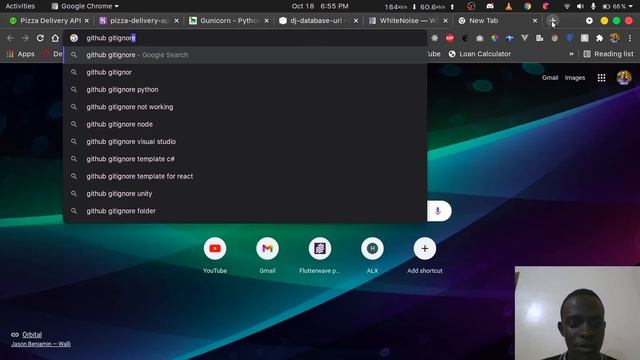Open the YouTube shortcut tile

coord(215,255)
